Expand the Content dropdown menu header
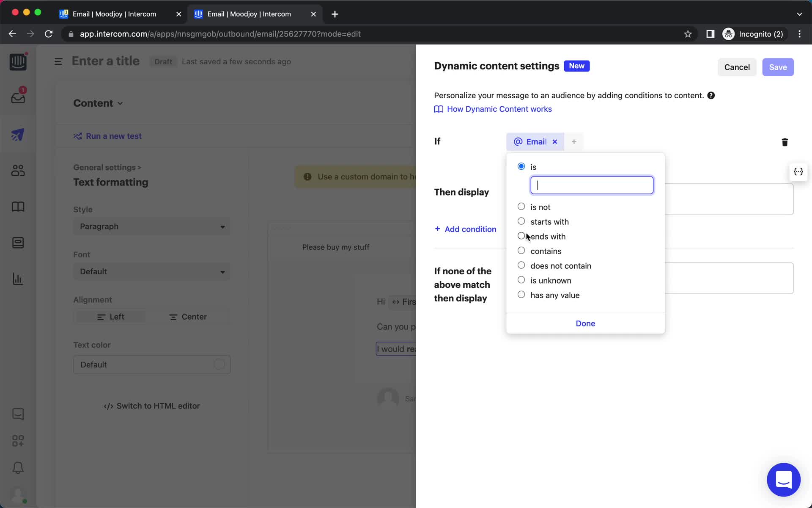 coord(98,103)
